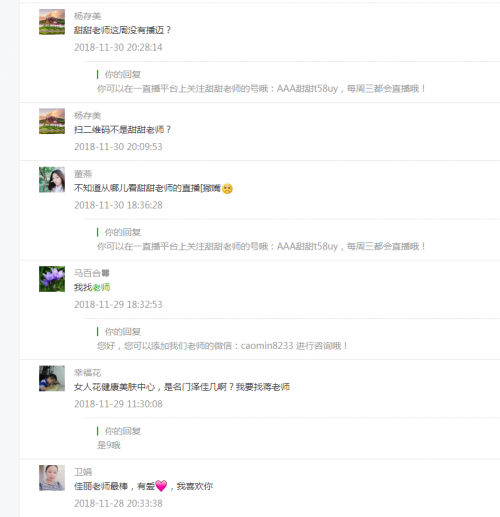Click 幸福花's avatar image
The width and height of the screenshot is (500, 517).
(52, 378)
